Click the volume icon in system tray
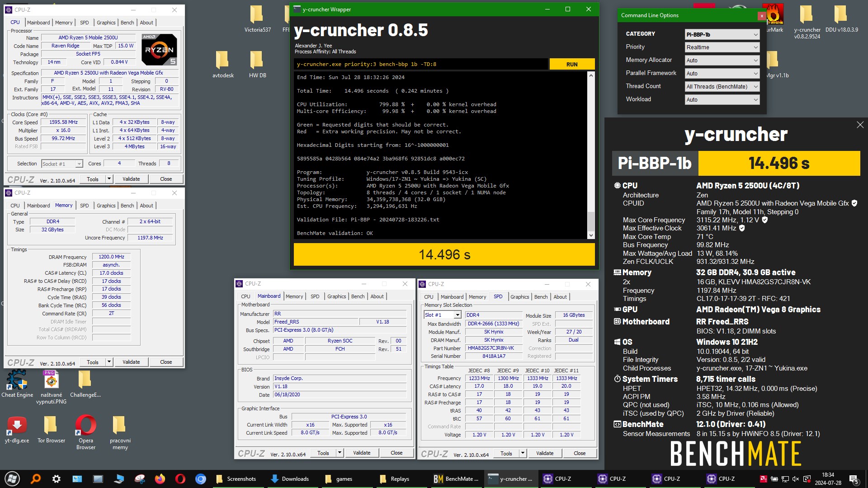 [x=795, y=479]
